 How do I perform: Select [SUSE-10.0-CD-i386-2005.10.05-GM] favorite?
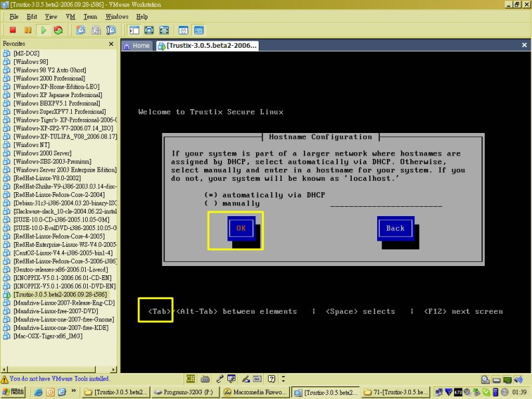coord(61,219)
